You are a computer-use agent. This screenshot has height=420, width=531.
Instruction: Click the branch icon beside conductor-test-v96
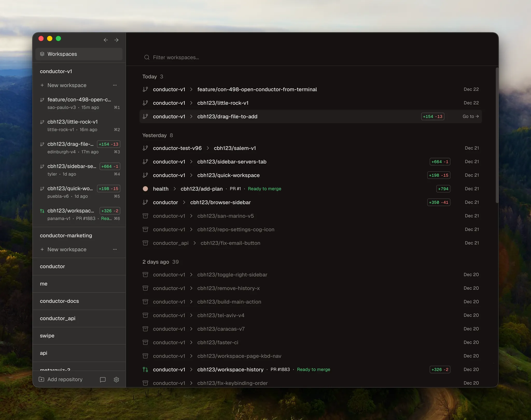coord(145,148)
